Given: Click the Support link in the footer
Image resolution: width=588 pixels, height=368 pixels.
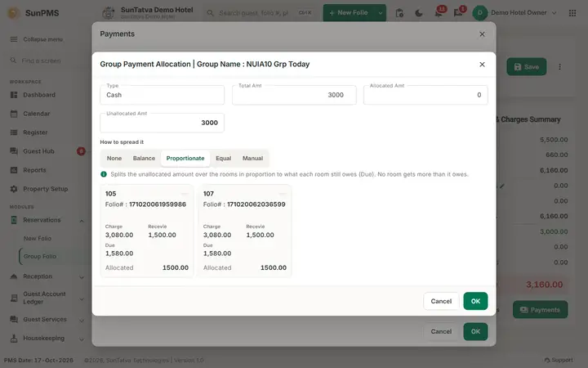Looking at the screenshot, I should (559, 360).
